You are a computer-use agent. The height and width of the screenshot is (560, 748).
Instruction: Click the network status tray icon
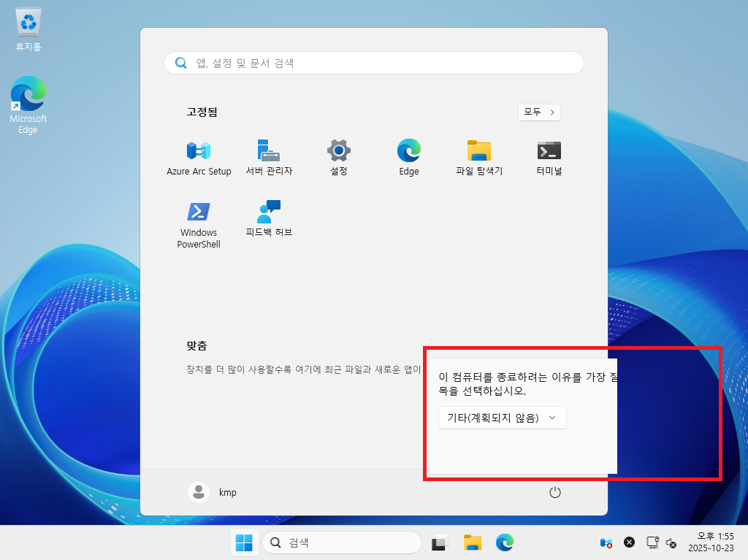coord(652,542)
